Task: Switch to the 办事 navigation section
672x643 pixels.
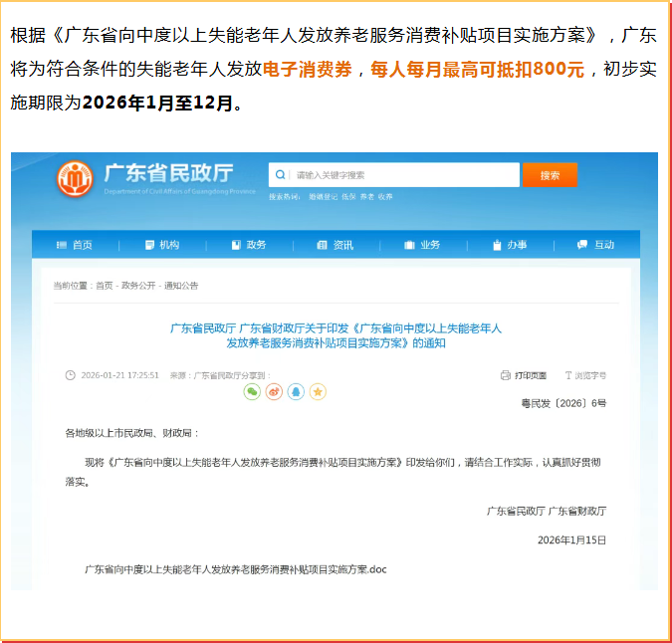Action: point(510,245)
